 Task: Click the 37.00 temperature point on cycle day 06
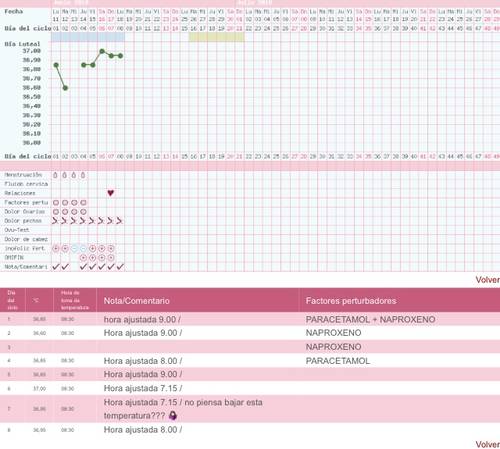point(102,51)
